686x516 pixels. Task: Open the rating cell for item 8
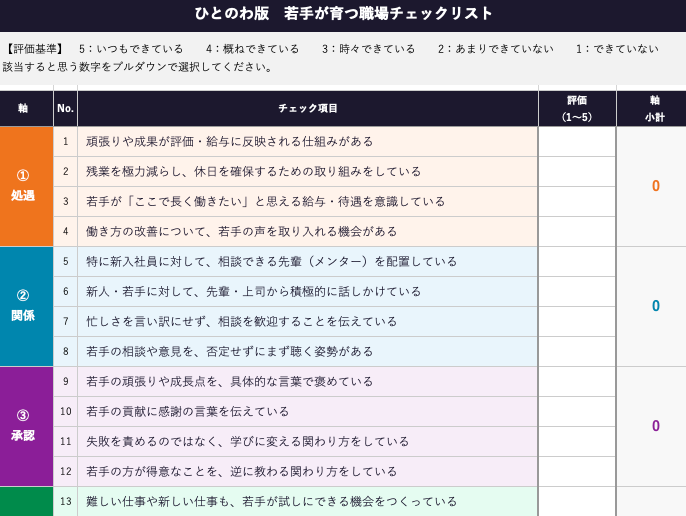(577, 351)
